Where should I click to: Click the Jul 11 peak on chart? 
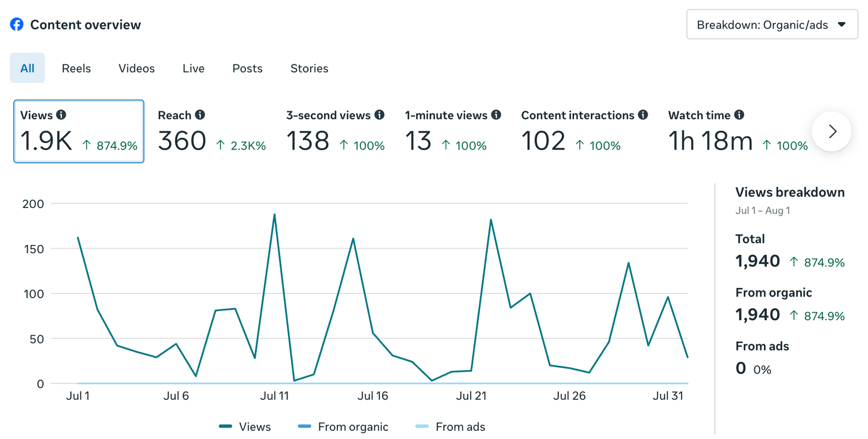click(274, 214)
